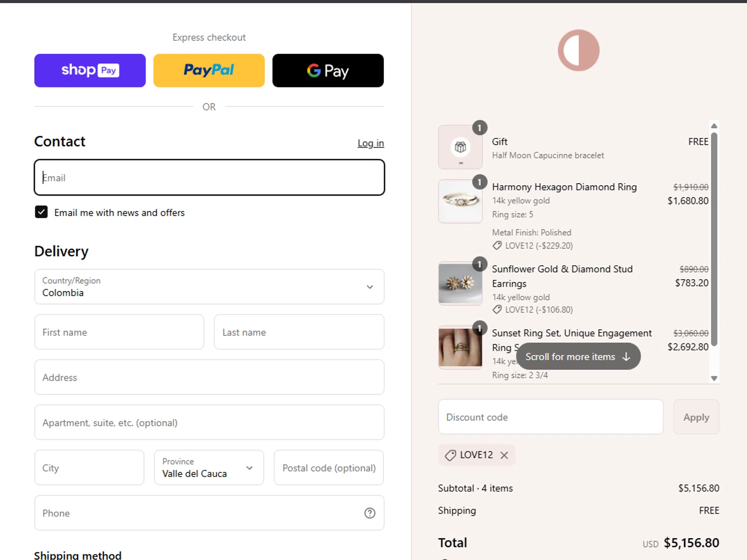Click Scroll for more items button
This screenshot has width=747, height=560.
578,356
